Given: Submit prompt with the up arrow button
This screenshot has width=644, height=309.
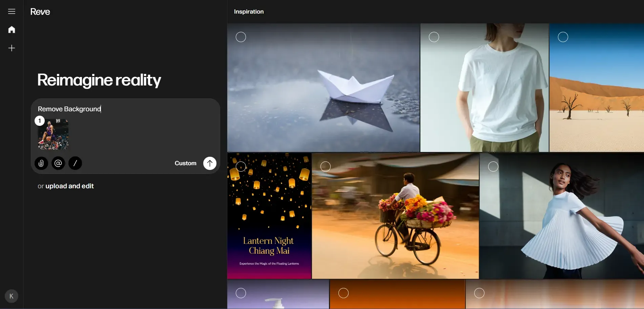Looking at the screenshot, I should coord(210,163).
